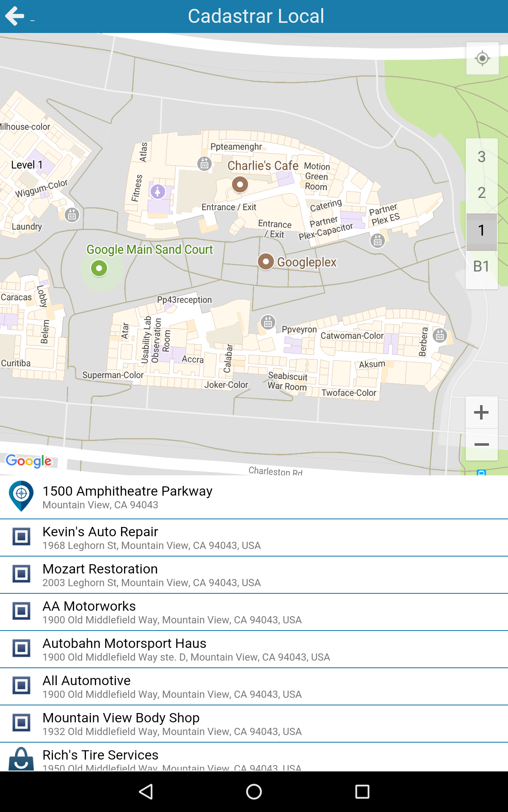
Task: Zoom in the map with plus button
Action: click(481, 412)
